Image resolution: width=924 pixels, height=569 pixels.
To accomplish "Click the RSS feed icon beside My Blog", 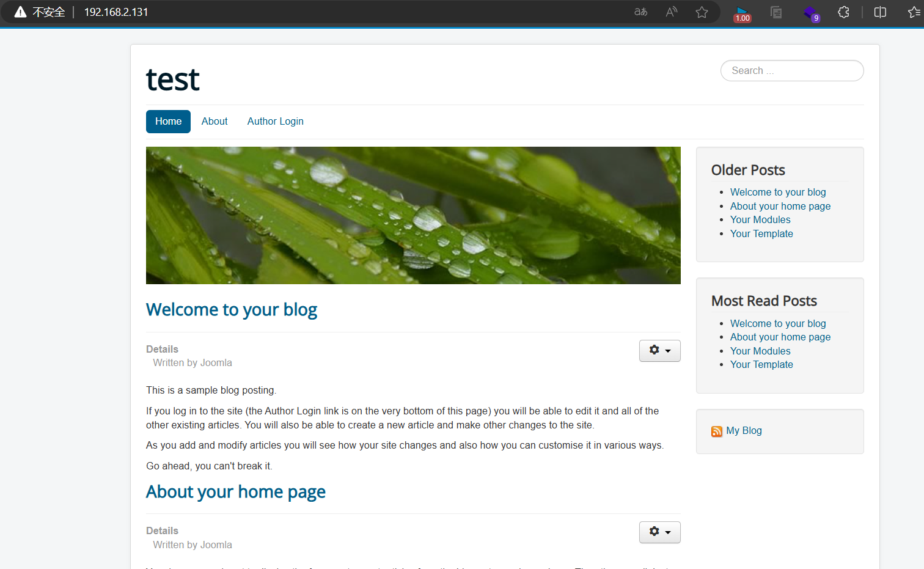I will pos(717,431).
